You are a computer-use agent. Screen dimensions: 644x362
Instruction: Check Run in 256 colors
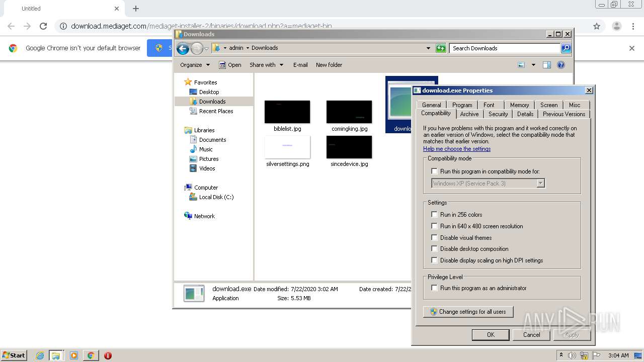pyautogui.click(x=435, y=215)
